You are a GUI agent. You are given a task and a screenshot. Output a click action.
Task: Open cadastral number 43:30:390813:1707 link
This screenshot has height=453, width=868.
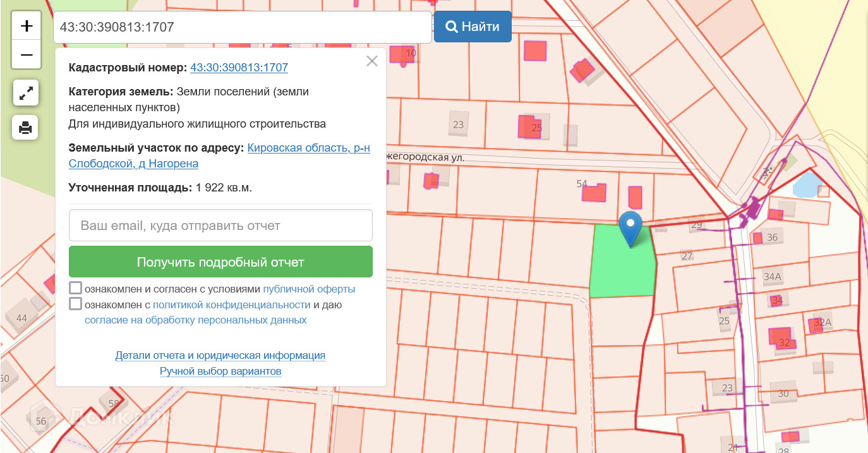click(x=239, y=68)
